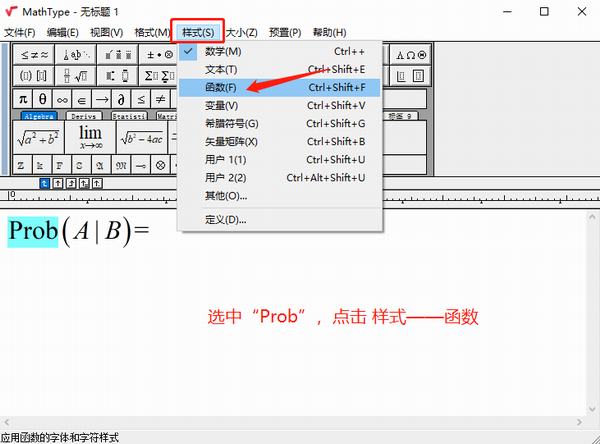
Task: Insert the right arrow symbol
Action: tap(102, 100)
